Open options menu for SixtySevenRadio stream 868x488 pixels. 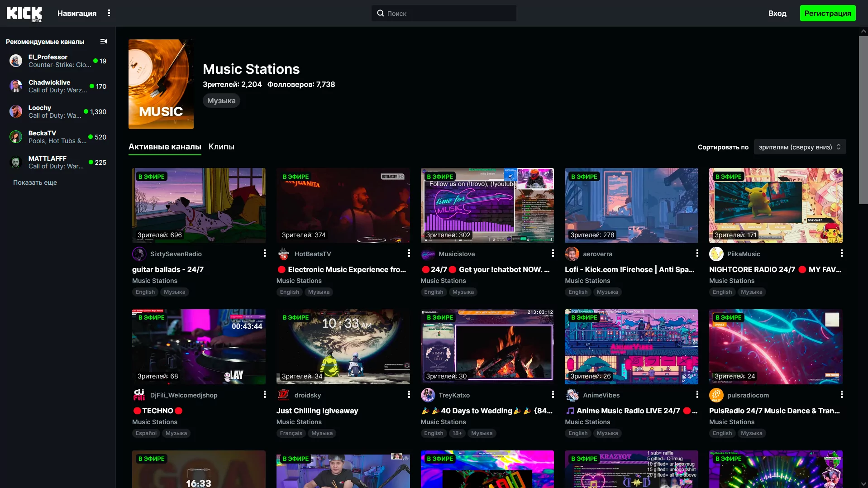tap(265, 254)
